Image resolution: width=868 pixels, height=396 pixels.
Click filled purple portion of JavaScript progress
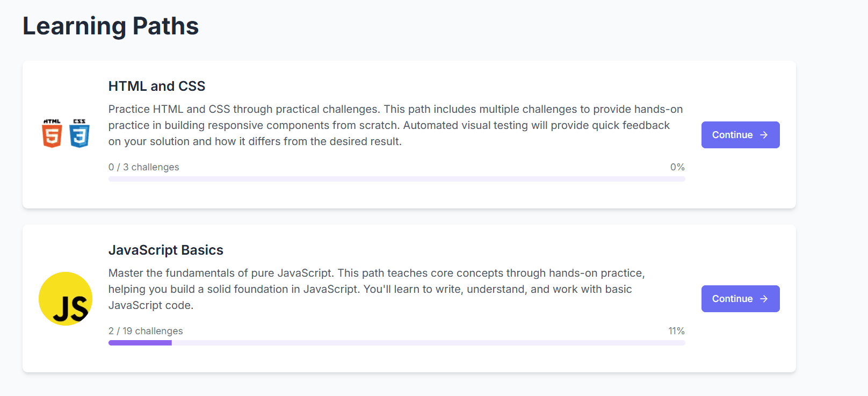[140, 343]
